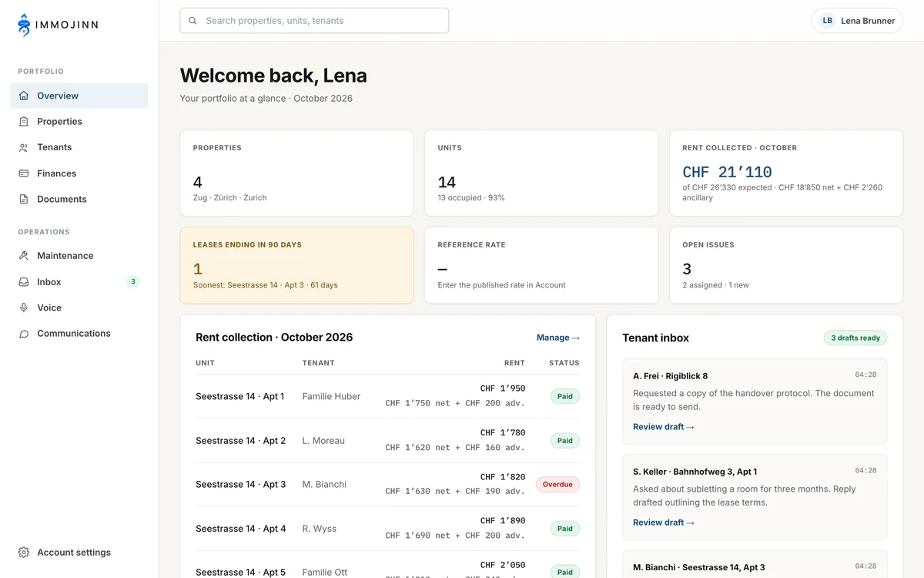924x578 pixels.
Task: Open Account settings
Action: 79,553
